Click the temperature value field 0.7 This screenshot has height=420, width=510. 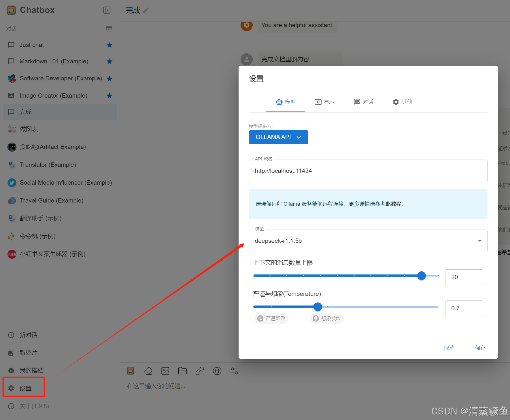coord(464,308)
